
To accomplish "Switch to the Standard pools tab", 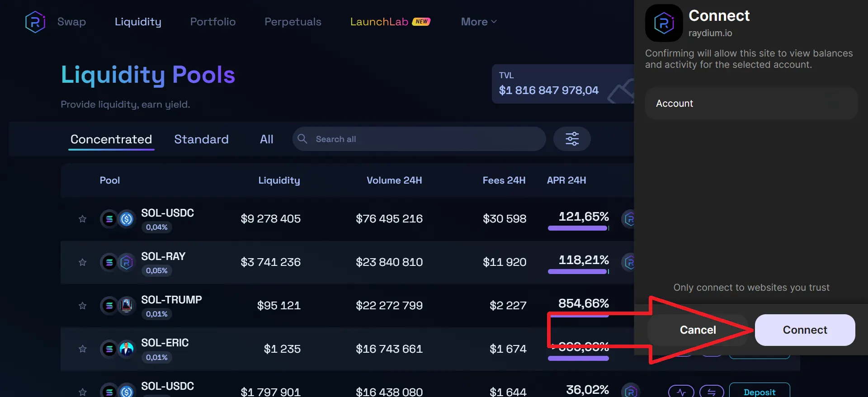I will (x=201, y=139).
